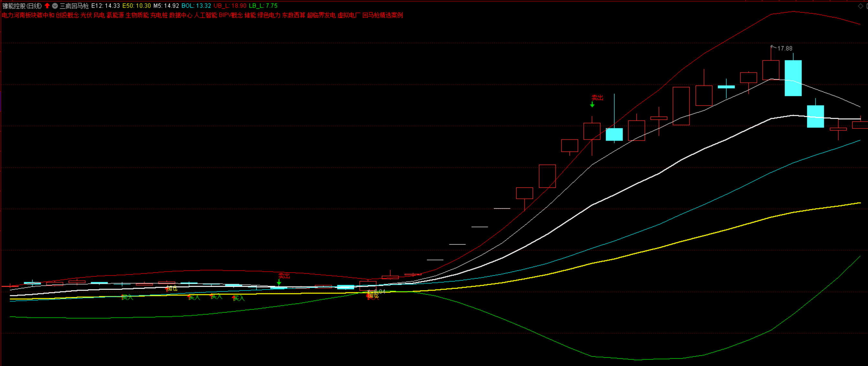Click the diamond icon at top right
Screen dimensions: 868x366
(860, 6)
